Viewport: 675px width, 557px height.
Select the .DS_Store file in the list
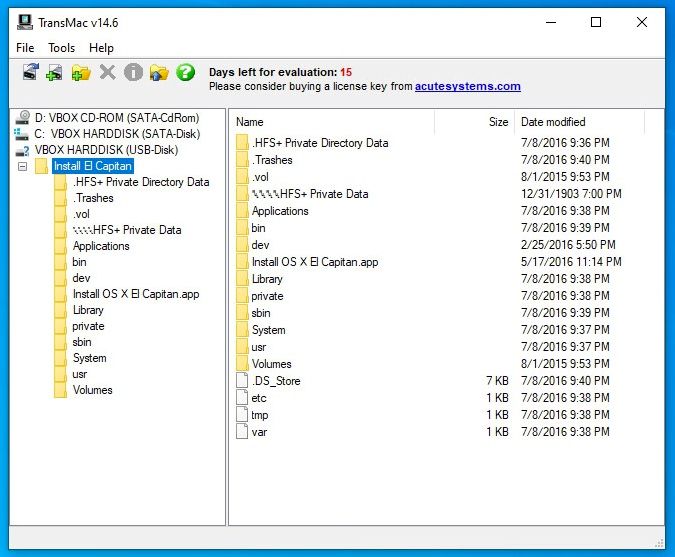[275, 381]
